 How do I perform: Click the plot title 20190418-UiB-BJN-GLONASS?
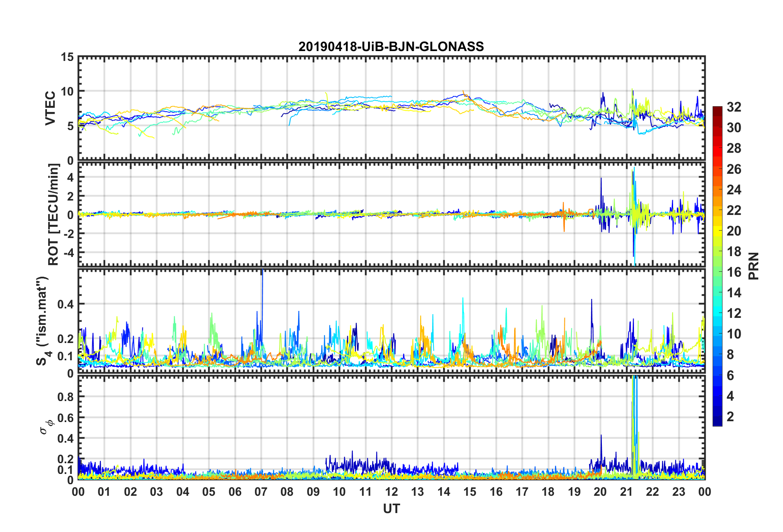pyautogui.click(x=391, y=47)
